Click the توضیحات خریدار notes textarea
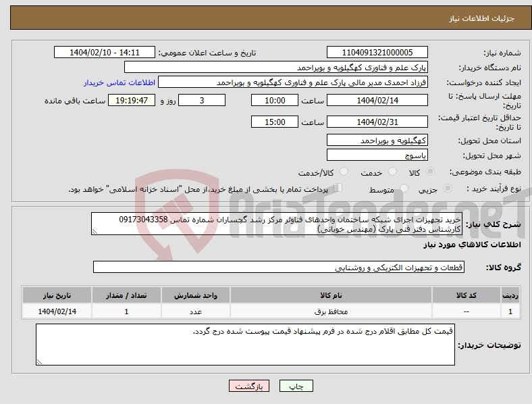 click(x=245, y=345)
